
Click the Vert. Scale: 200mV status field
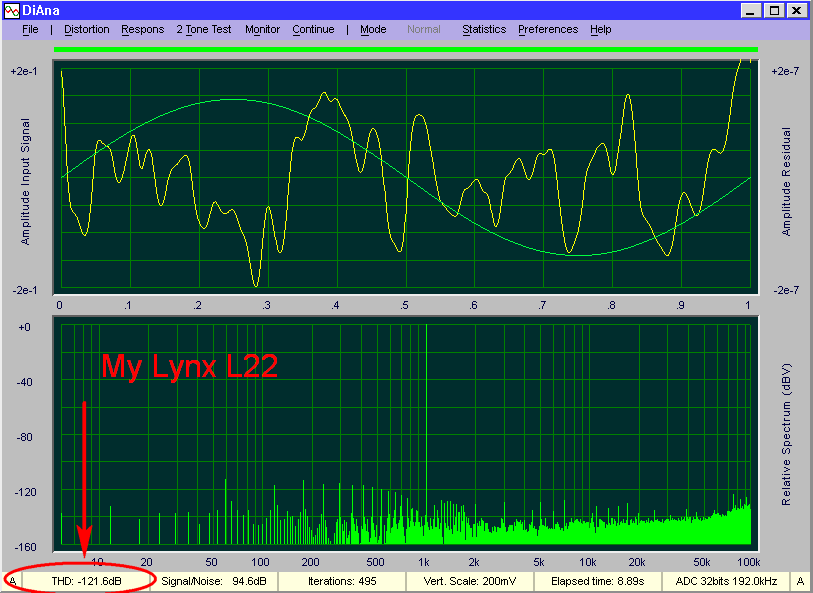pyautogui.click(x=469, y=582)
